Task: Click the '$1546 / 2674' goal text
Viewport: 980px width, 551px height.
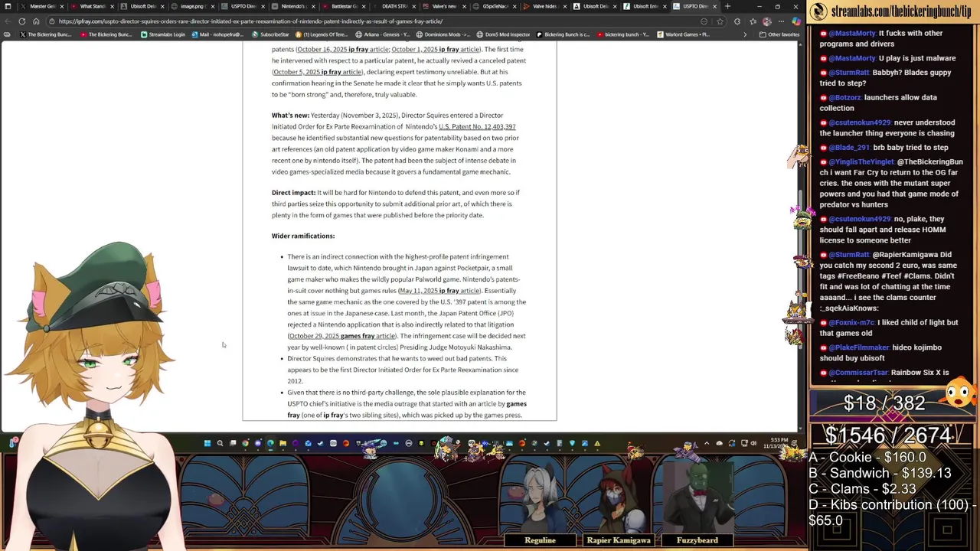Action: pyautogui.click(x=887, y=435)
